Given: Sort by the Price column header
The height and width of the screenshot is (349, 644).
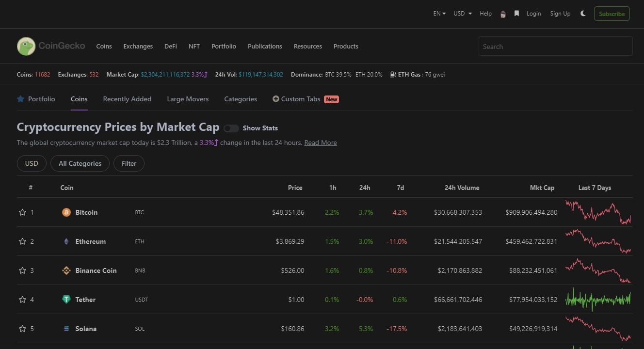Looking at the screenshot, I should pyautogui.click(x=295, y=188).
